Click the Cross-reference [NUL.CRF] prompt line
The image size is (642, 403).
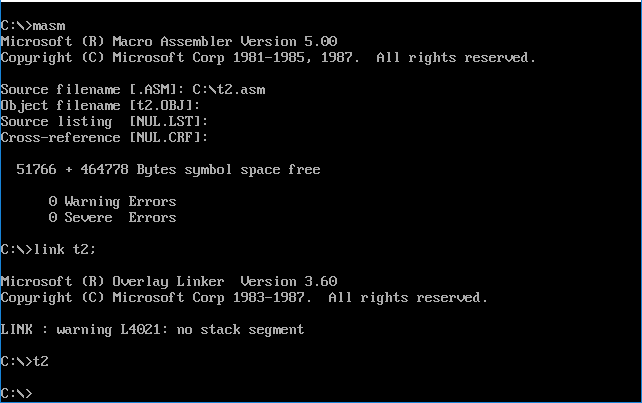pos(105,137)
